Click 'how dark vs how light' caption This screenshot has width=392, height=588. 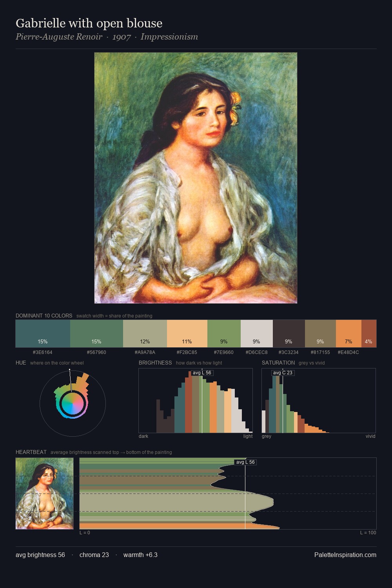click(199, 363)
